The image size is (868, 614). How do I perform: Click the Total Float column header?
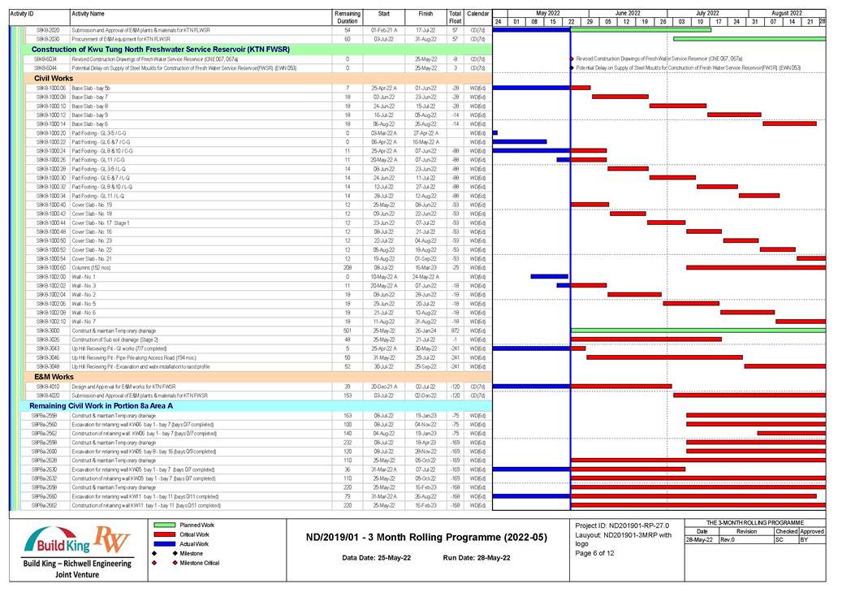[x=455, y=17]
